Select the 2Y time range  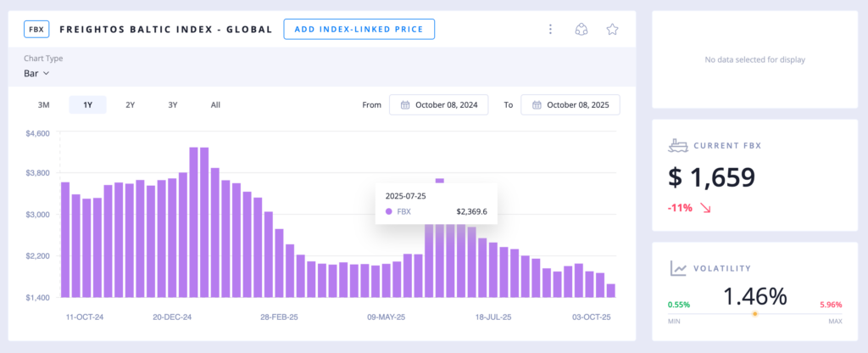tap(130, 105)
